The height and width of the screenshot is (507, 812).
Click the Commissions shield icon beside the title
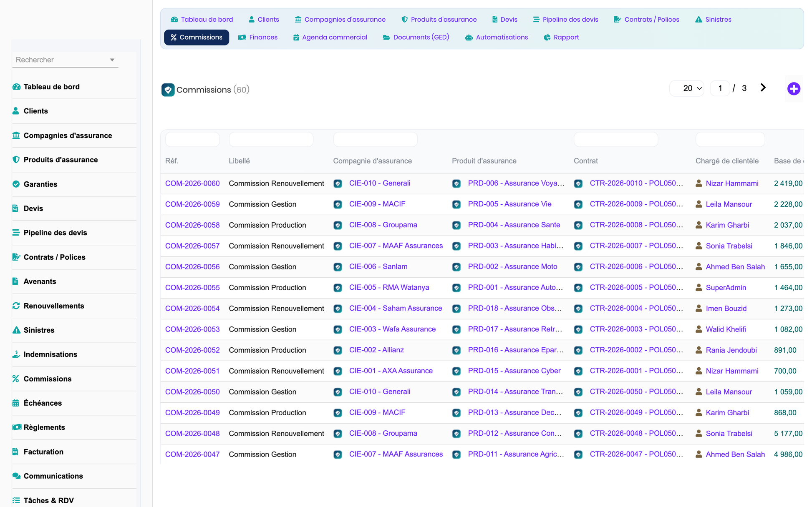tap(168, 90)
